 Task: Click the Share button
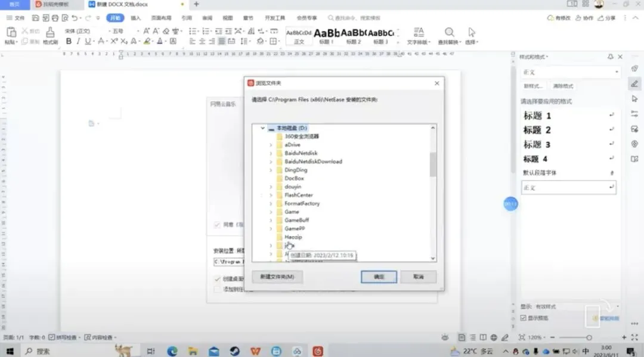(x=606, y=18)
